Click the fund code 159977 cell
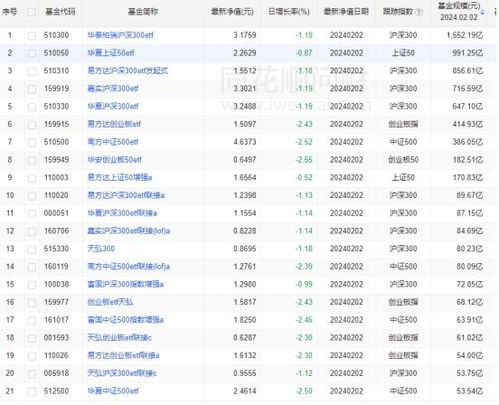The width and height of the screenshot is (499, 405). [56, 302]
